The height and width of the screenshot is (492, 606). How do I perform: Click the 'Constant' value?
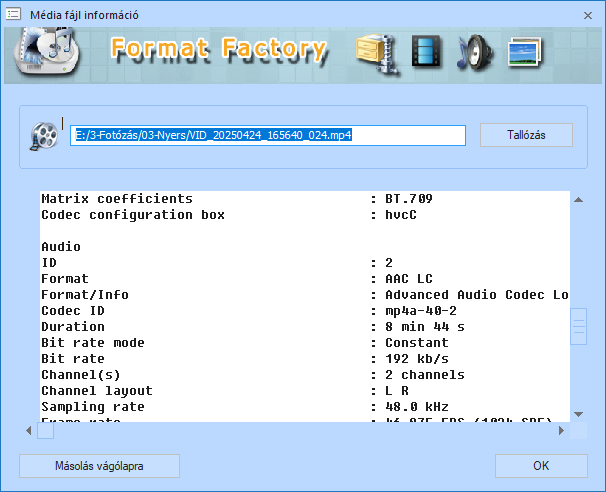pyautogui.click(x=417, y=342)
